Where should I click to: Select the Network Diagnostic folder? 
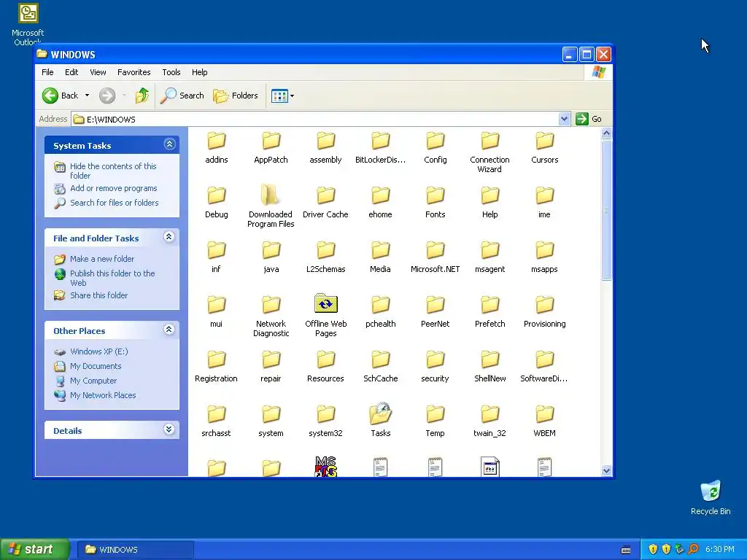(271, 304)
